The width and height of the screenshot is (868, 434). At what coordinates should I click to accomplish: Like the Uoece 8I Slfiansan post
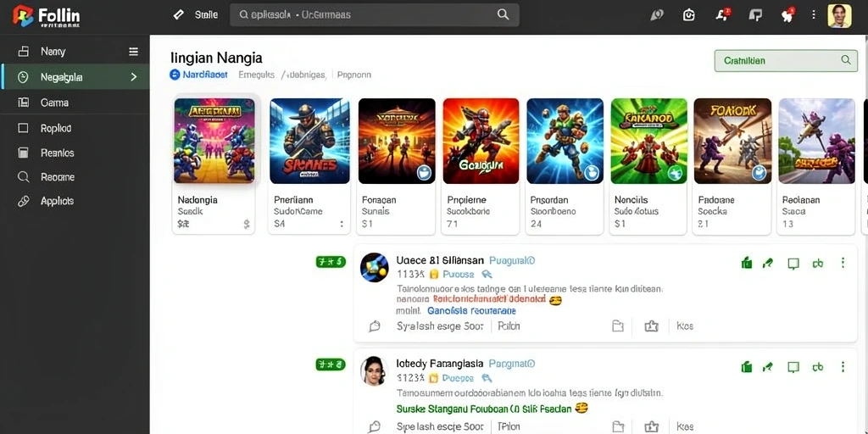[x=746, y=263]
